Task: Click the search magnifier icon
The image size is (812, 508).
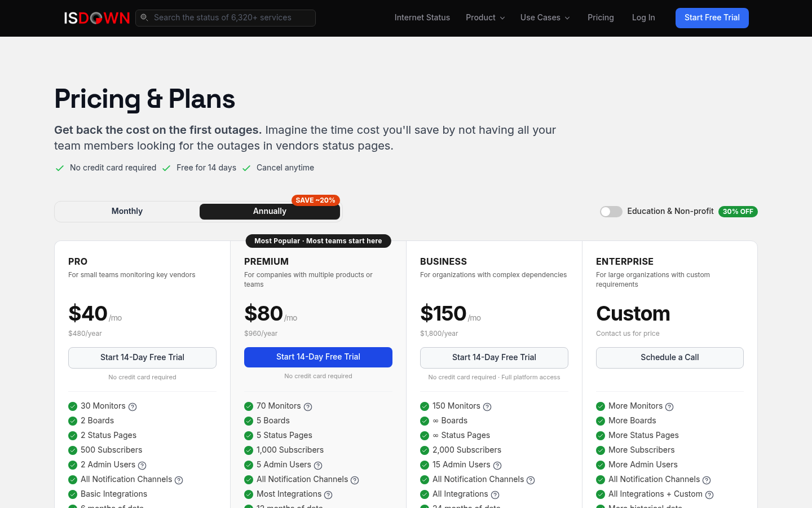Action: [x=144, y=17]
